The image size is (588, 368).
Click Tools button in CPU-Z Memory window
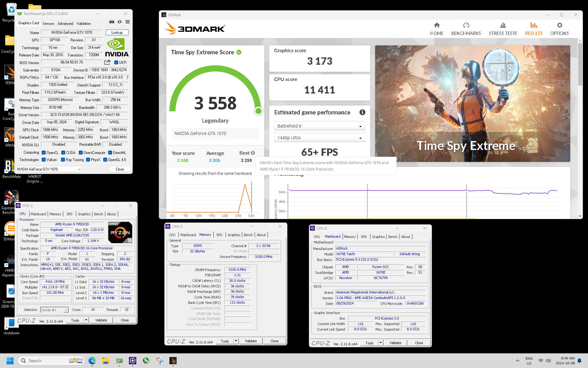pyautogui.click(x=225, y=341)
